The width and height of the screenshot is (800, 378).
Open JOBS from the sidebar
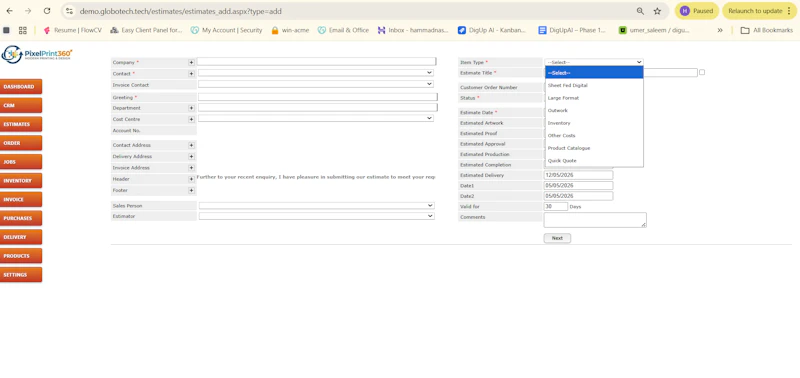(21, 162)
